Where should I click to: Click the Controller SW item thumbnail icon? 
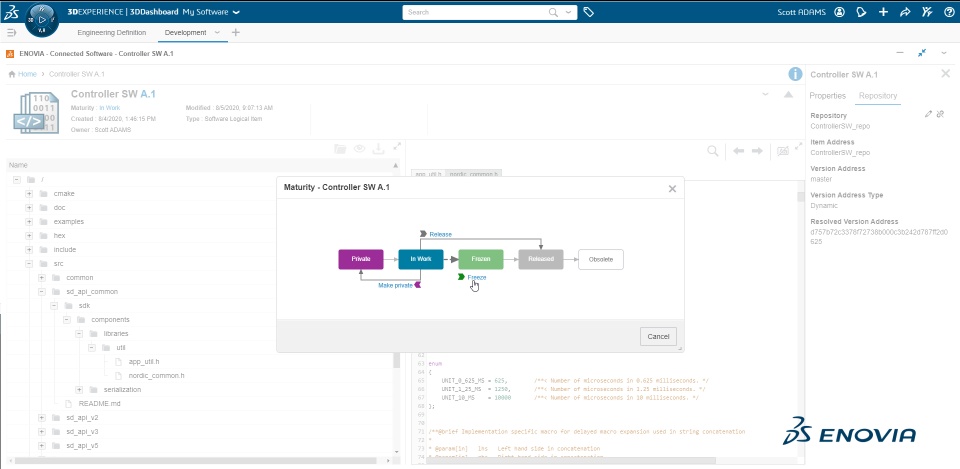pyautogui.click(x=36, y=113)
